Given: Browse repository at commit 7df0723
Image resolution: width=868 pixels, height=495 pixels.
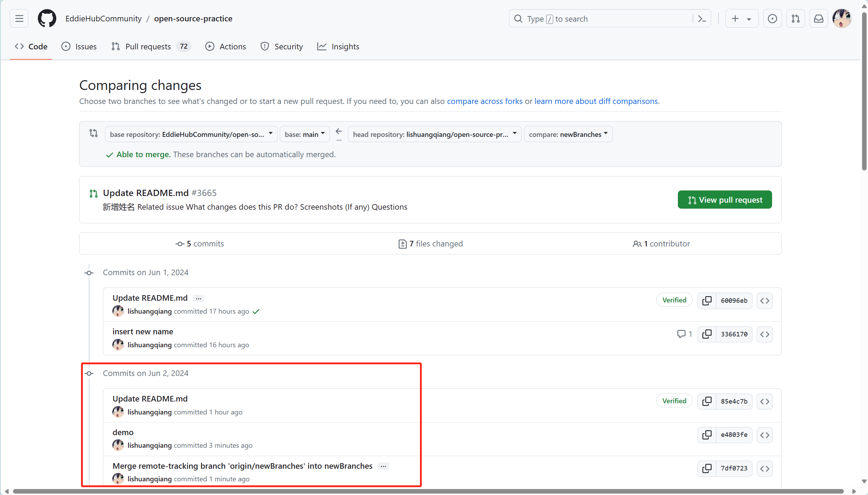Looking at the screenshot, I should tap(764, 468).
